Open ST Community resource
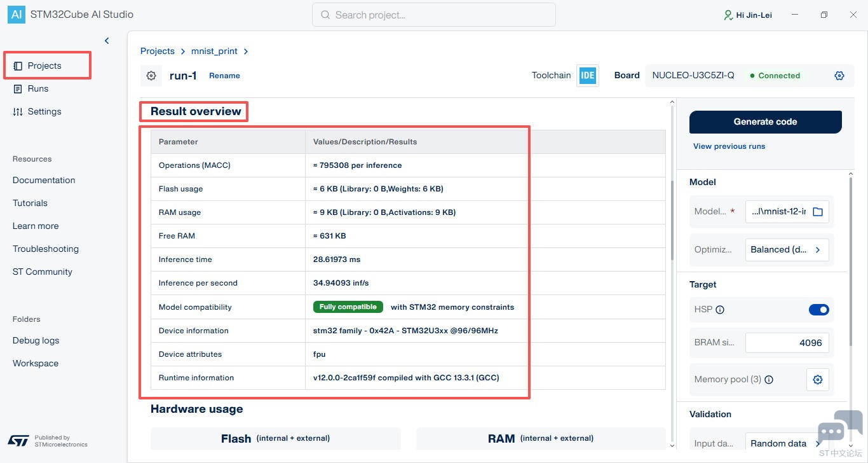The height and width of the screenshot is (463, 868). coord(43,272)
